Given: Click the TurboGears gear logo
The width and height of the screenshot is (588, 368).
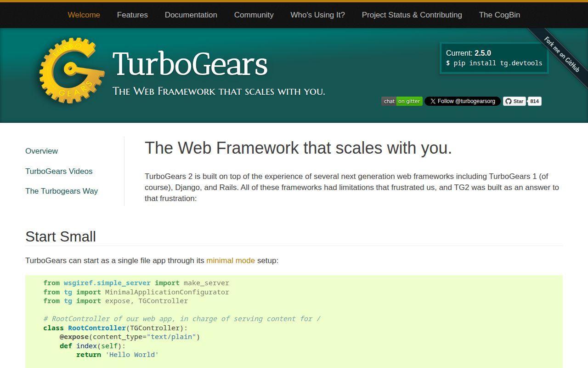Looking at the screenshot, I should point(72,70).
